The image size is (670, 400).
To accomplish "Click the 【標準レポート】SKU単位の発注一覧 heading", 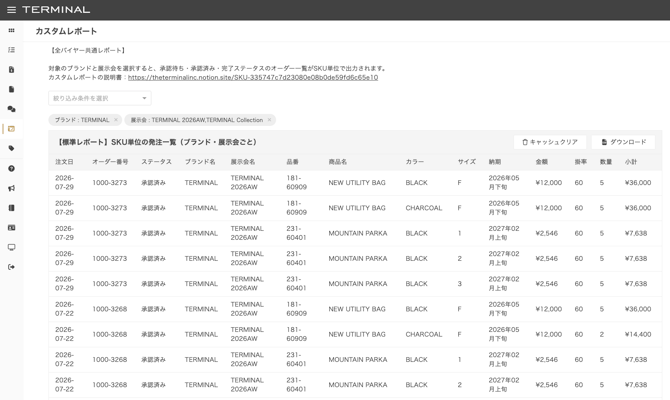I will (156, 142).
